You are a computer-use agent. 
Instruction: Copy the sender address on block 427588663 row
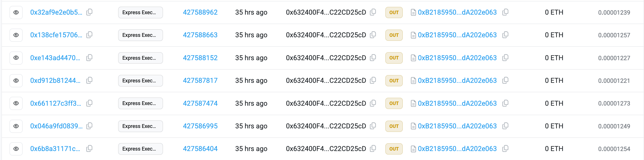(373, 35)
